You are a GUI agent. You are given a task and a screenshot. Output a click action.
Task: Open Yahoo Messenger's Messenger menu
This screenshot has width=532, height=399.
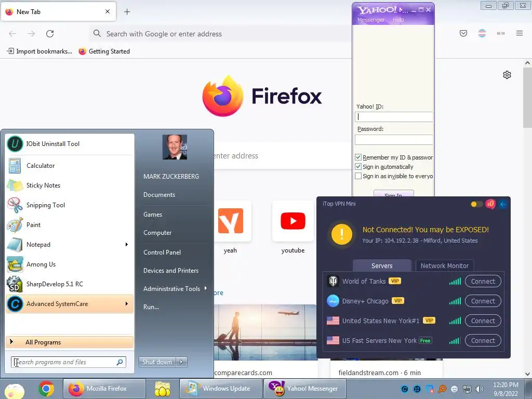click(x=370, y=20)
